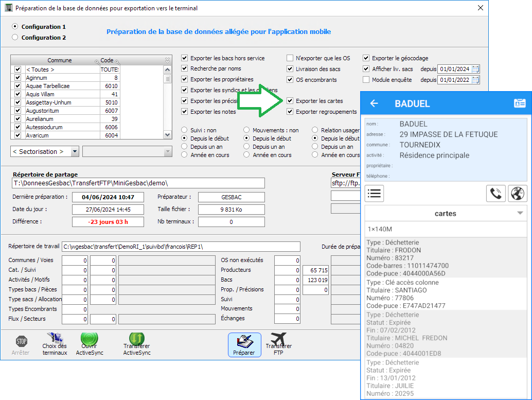Open the cartes dropdown in mobile panel
The width and height of the screenshot is (532, 400).
(x=520, y=213)
